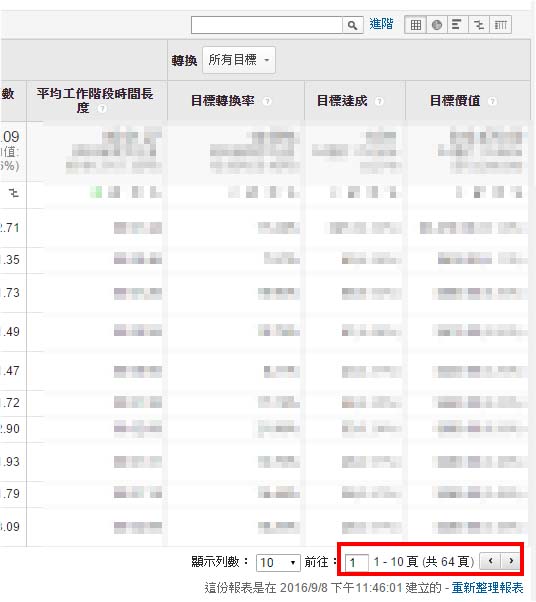
Task: Go to next results page arrow
Action: tap(511, 561)
